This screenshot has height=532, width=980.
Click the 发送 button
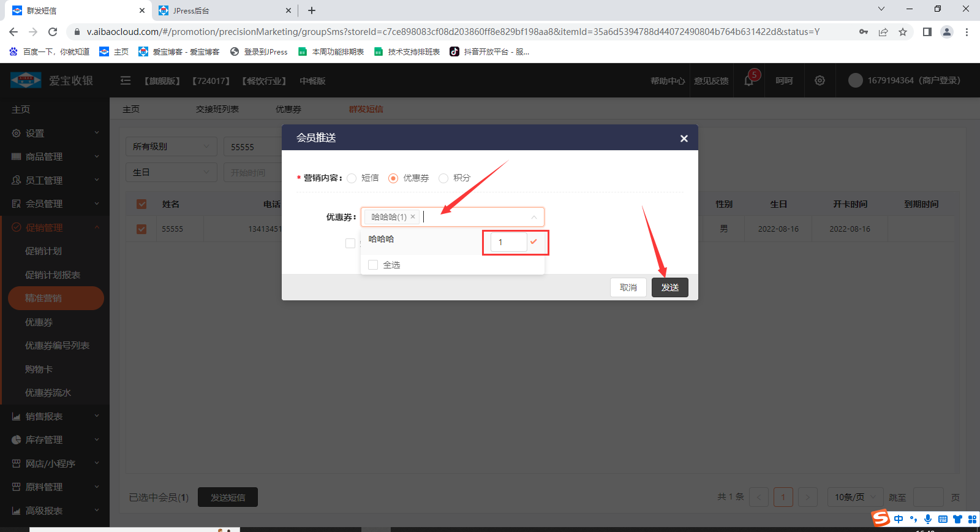click(670, 287)
